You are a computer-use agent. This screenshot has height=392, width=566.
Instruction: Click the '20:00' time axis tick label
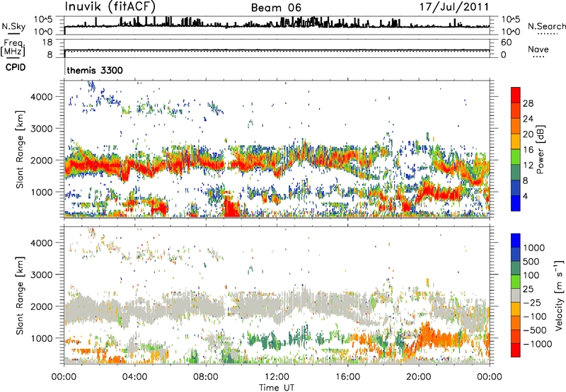pyautogui.click(x=419, y=377)
